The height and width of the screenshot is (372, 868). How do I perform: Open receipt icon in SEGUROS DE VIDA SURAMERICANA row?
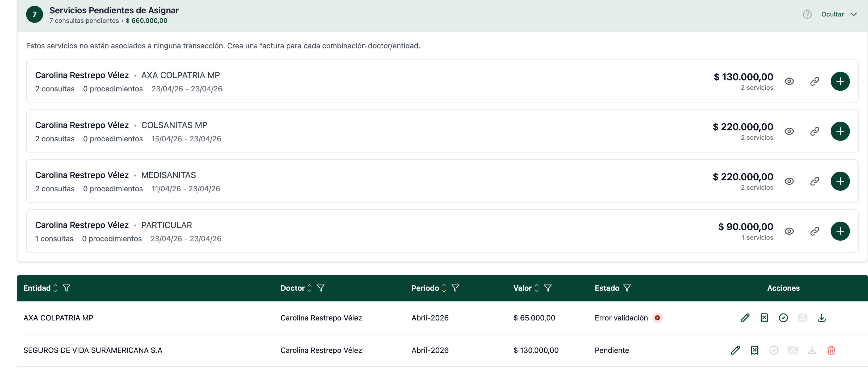[755, 350]
